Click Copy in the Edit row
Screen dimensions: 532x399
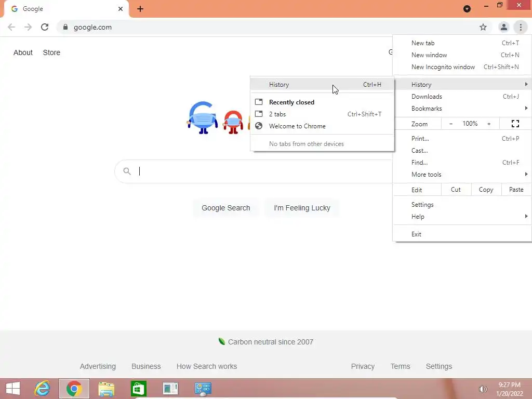486,190
